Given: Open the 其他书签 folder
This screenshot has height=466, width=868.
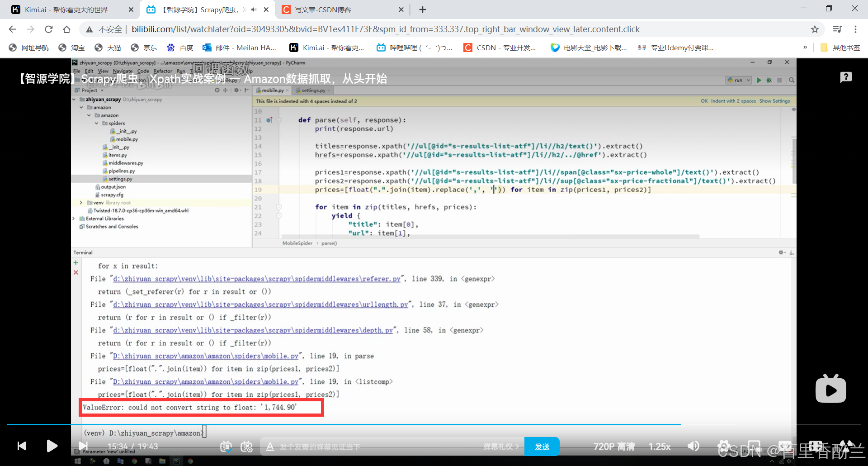Looking at the screenshot, I should coord(840,48).
